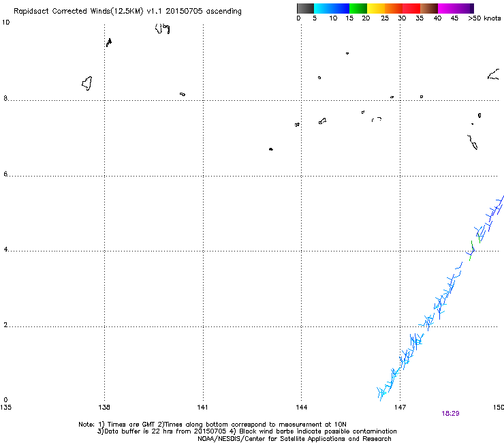Click the '135' longitude axis label
504x443 pixels.
[5, 408]
